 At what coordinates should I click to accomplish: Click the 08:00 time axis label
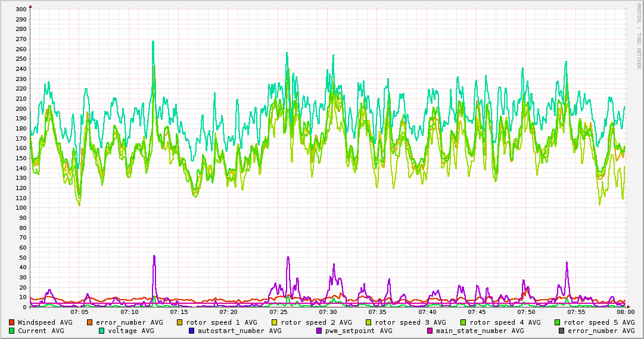click(x=626, y=312)
